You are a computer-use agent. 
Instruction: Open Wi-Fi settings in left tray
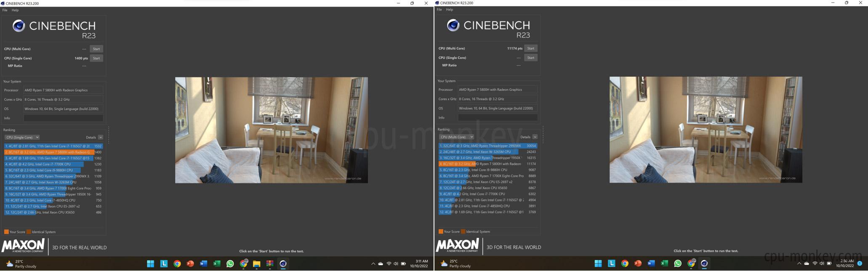tap(389, 264)
